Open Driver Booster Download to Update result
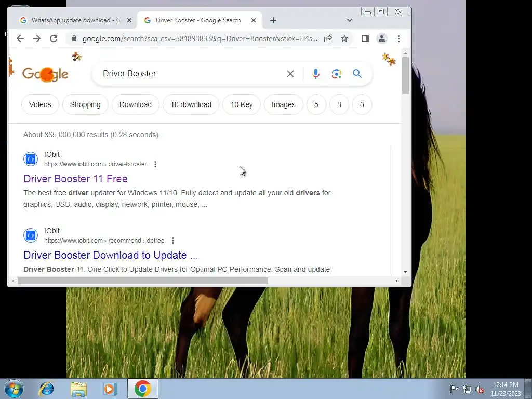Screen dimensions: 532x399 click(111, 255)
